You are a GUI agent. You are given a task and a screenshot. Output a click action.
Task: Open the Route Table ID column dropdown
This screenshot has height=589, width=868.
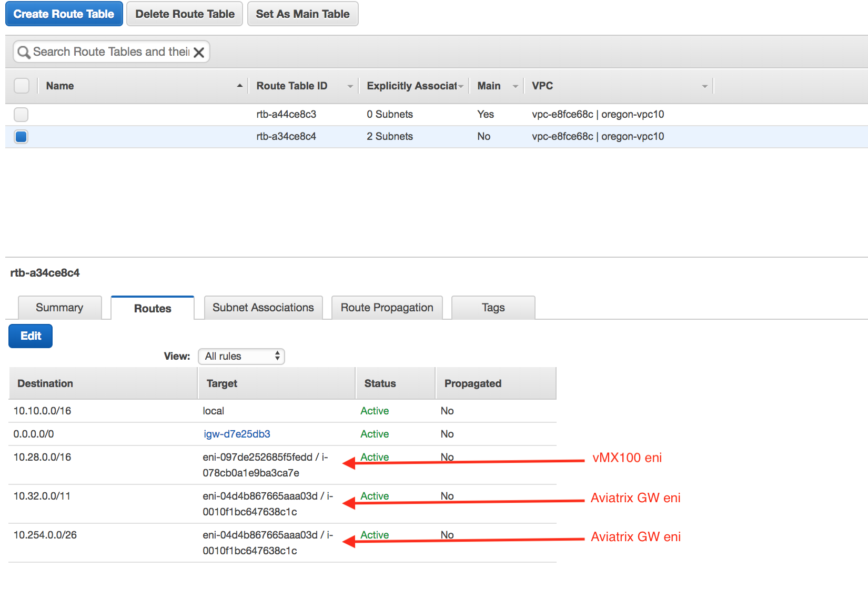pos(350,86)
